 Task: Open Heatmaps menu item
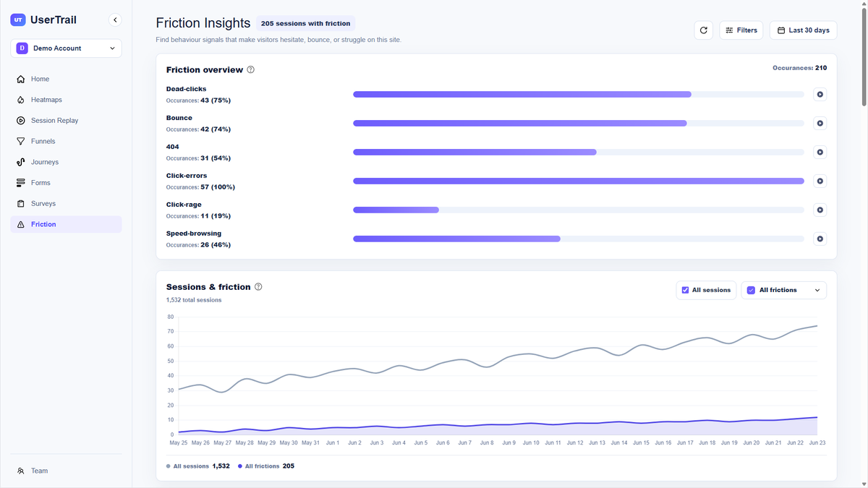[66, 100]
